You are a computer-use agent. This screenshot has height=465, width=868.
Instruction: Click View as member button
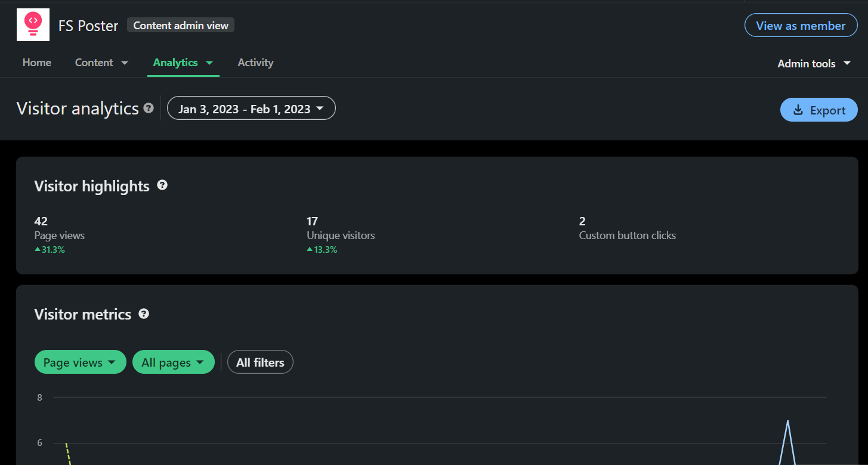(x=801, y=26)
